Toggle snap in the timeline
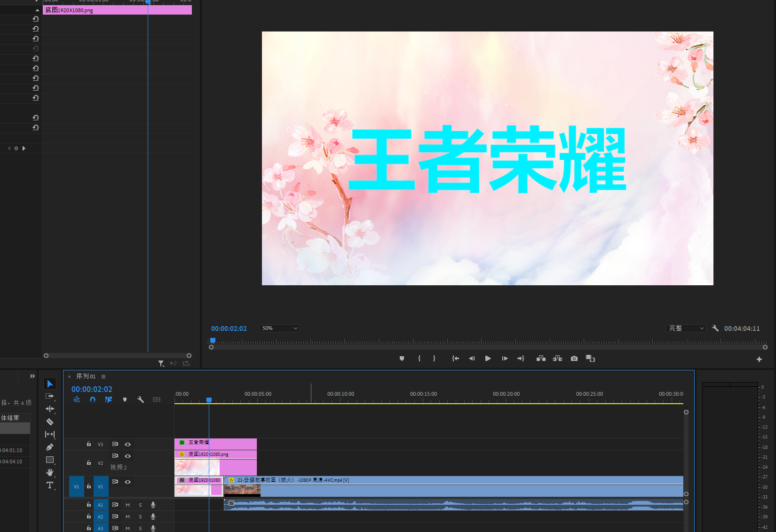This screenshot has width=776, height=532. pos(93,399)
